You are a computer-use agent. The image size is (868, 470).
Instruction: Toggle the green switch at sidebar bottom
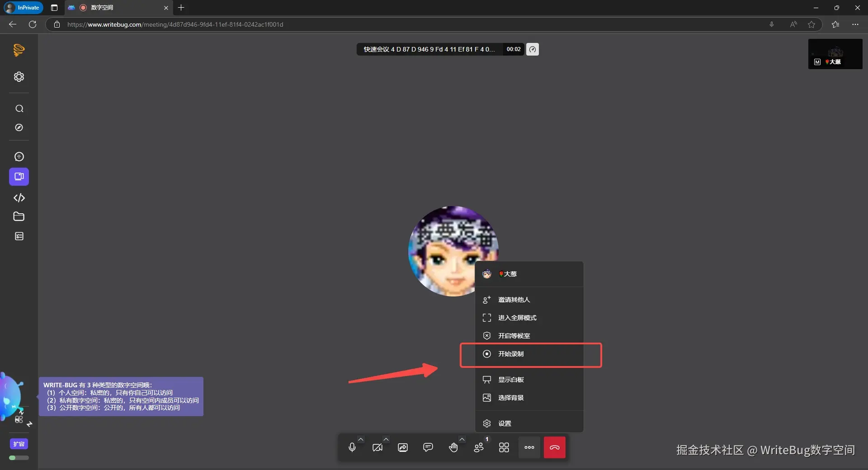[19, 458]
